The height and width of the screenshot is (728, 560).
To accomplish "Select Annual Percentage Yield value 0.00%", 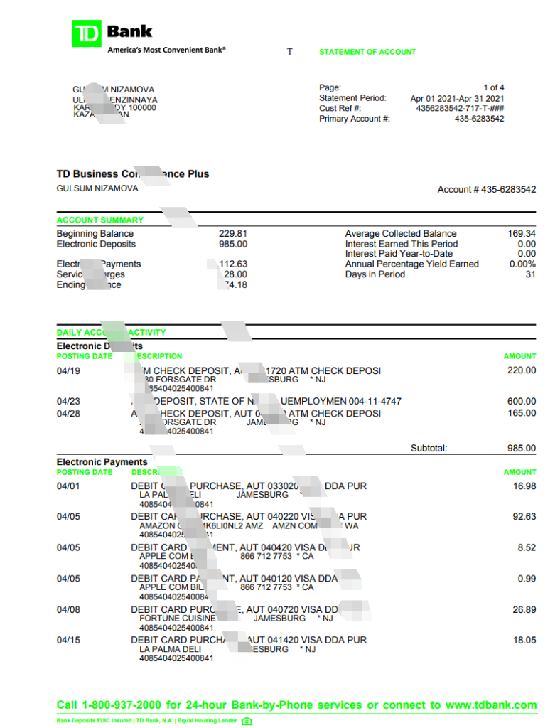I will 522,264.
